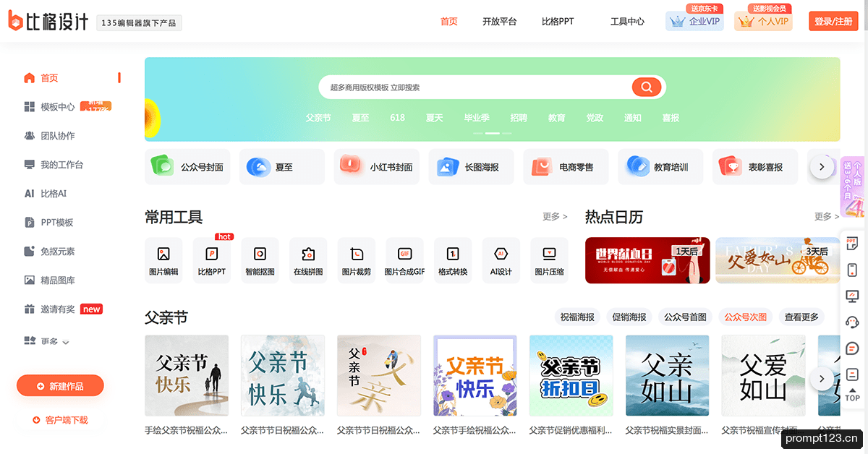Click the chat bubble icon in floating bar
The height and width of the screenshot is (454, 868).
(852, 348)
